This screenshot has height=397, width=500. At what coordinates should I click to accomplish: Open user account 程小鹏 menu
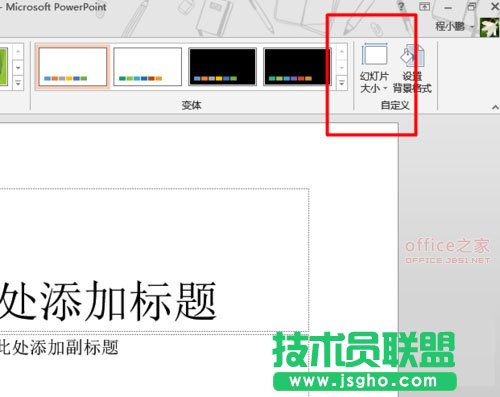point(454,26)
